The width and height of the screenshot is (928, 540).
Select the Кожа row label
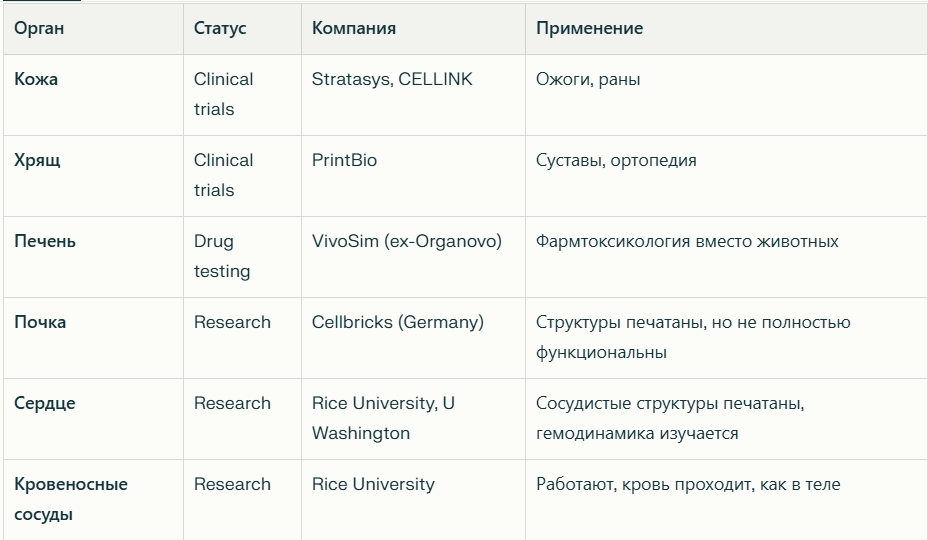click(36, 79)
